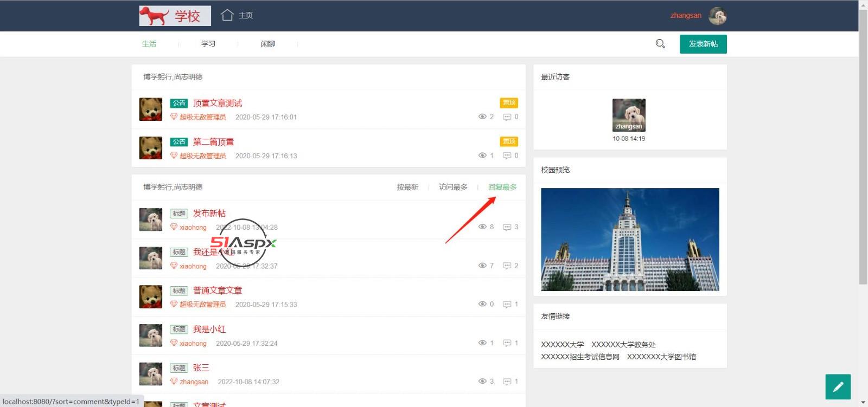Click the comment bubble icon of 普通文章文章
The height and width of the screenshot is (407, 868).
pos(507,305)
